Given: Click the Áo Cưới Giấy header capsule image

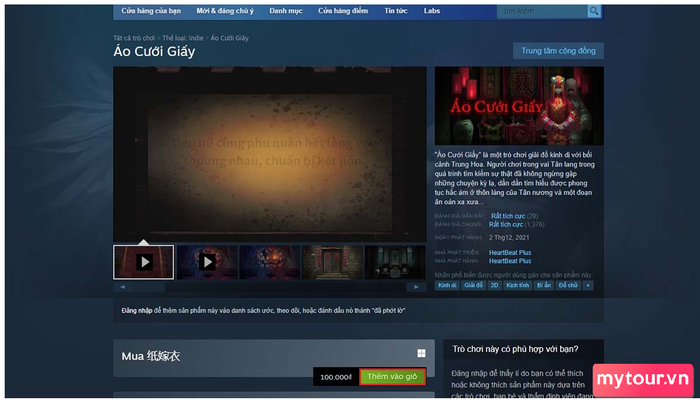Looking at the screenshot, I should click(519, 106).
